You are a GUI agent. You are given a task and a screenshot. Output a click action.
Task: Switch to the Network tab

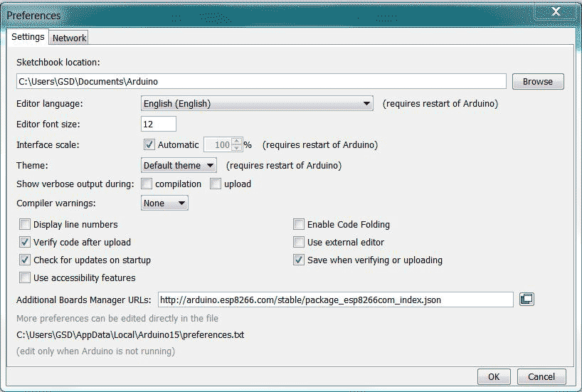(x=69, y=38)
